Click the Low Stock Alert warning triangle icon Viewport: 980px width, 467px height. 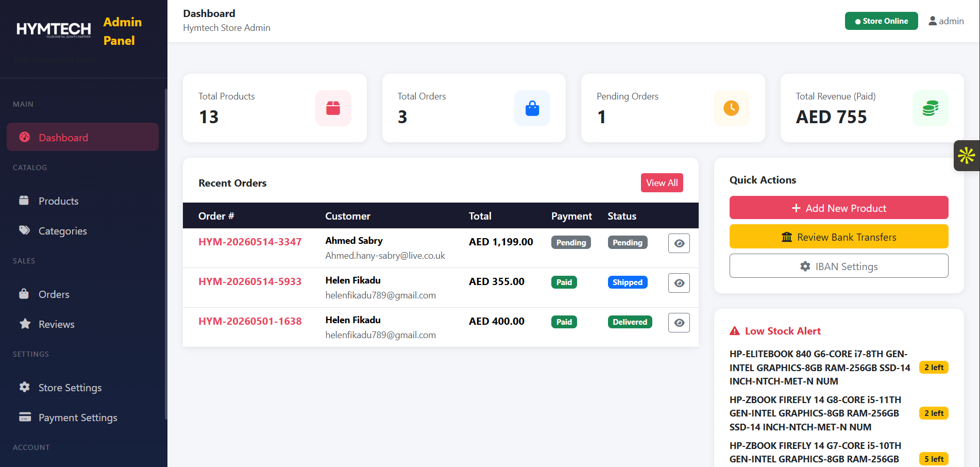(x=735, y=331)
